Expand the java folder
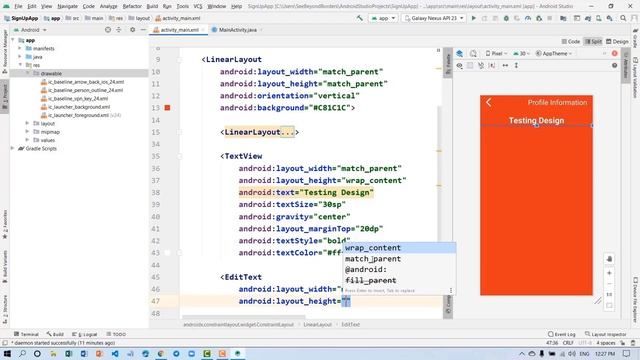Viewport: 640px width, 360px height. point(20,57)
